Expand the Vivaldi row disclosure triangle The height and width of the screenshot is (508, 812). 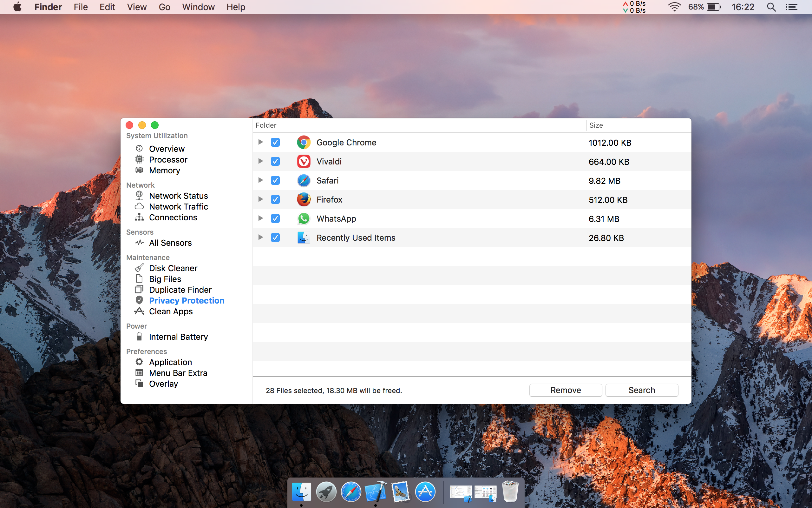(260, 161)
